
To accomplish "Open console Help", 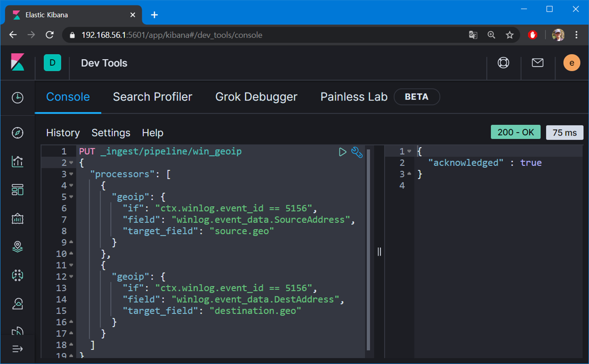I will coord(152,133).
